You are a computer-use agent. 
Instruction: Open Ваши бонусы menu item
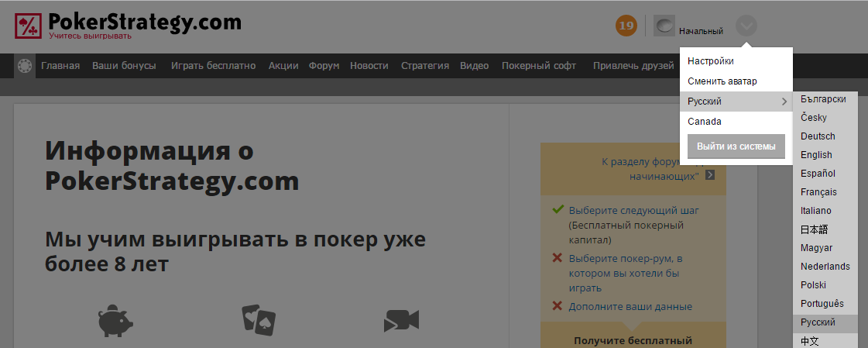124,65
